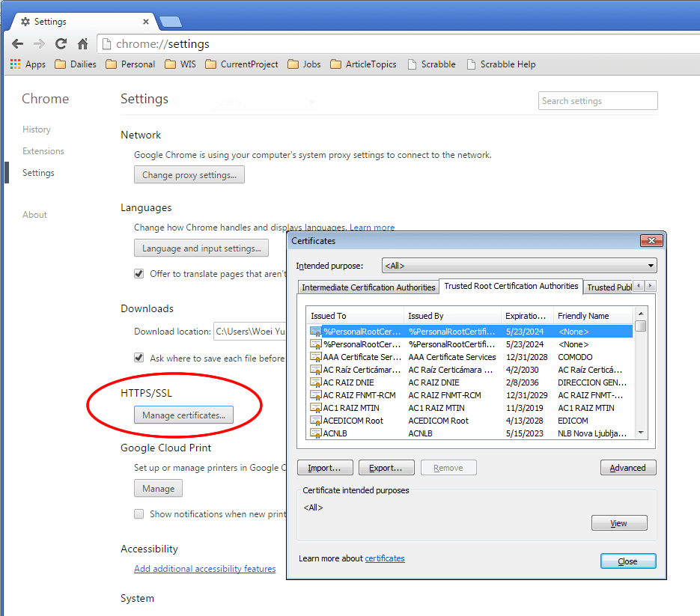This screenshot has width=700, height=616.
Task: Open the Scrabble bookmark
Action: 432,64
